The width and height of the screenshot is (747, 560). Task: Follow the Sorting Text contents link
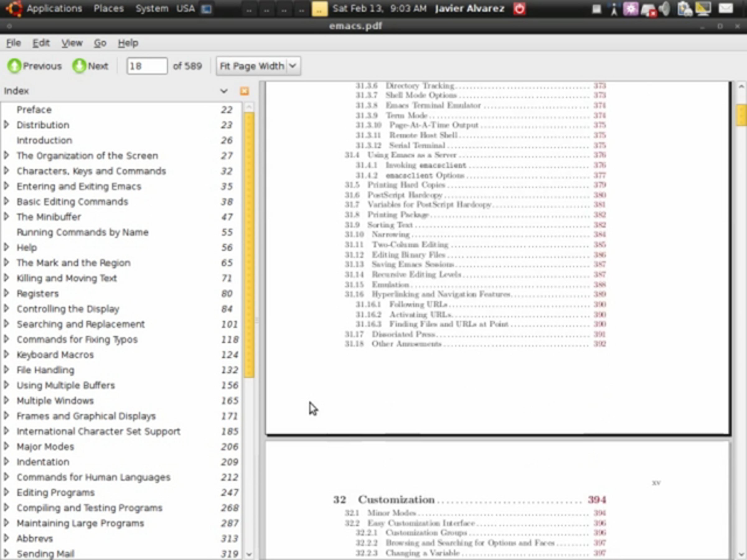475,225
